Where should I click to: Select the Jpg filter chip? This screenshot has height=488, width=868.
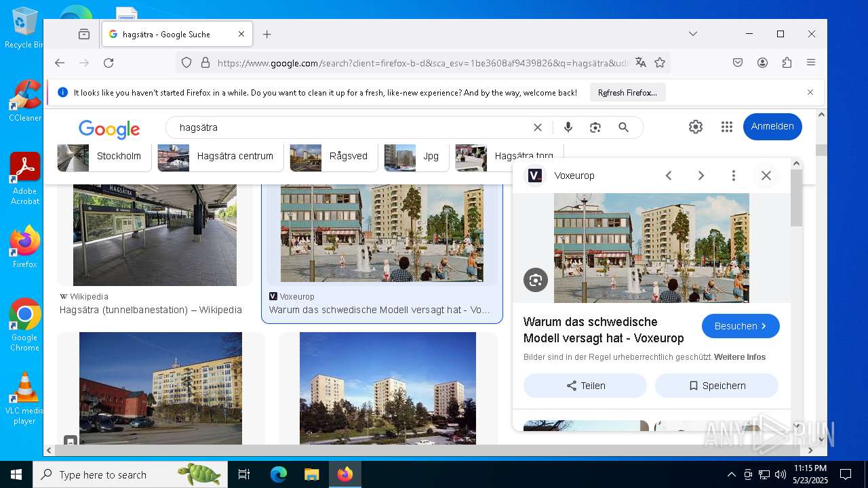[x=417, y=157]
